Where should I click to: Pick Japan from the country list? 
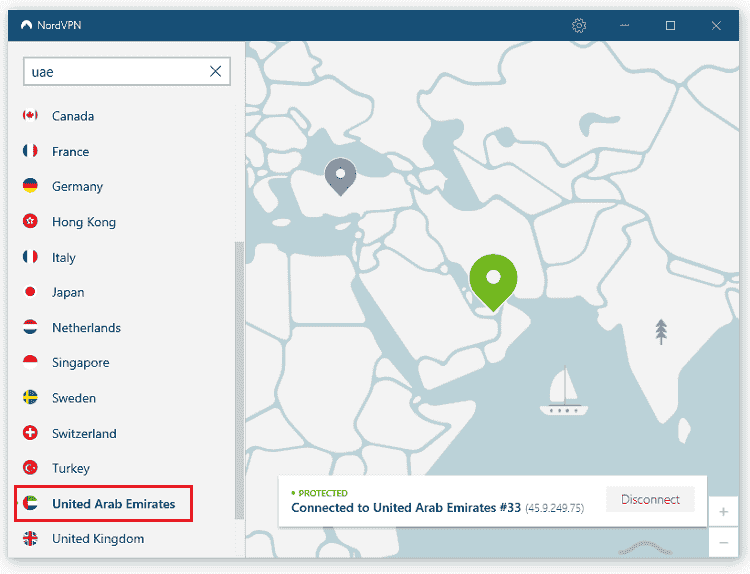[x=68, y=292]
